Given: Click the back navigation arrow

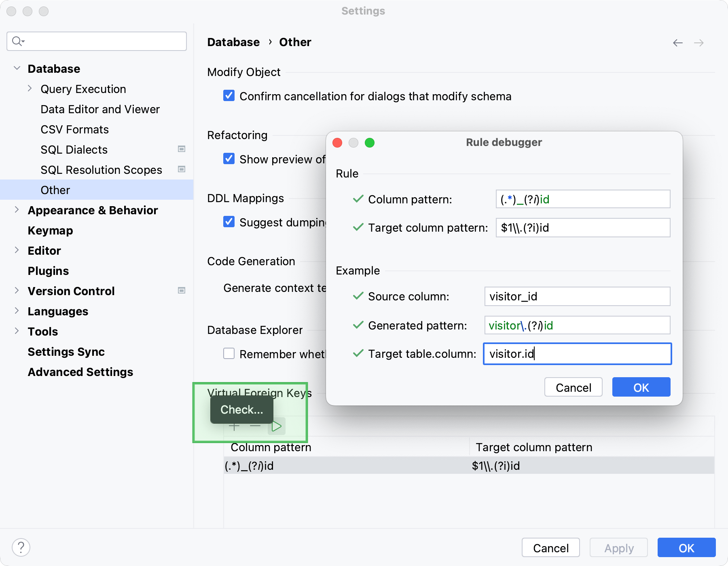Looking at the screenshot, I should click(678, 42).
